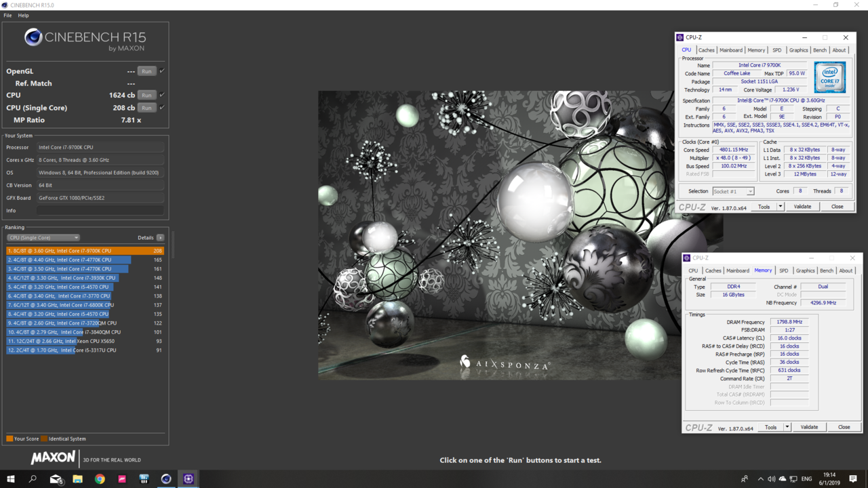Viewport: 868px width, 488px height.
Task: Open the Action Center notifications icon
Action: tap(853, 479)
